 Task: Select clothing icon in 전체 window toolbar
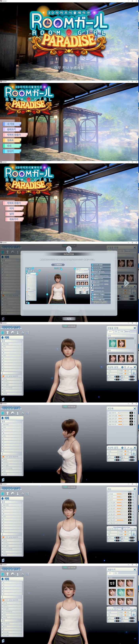point(17,413)
